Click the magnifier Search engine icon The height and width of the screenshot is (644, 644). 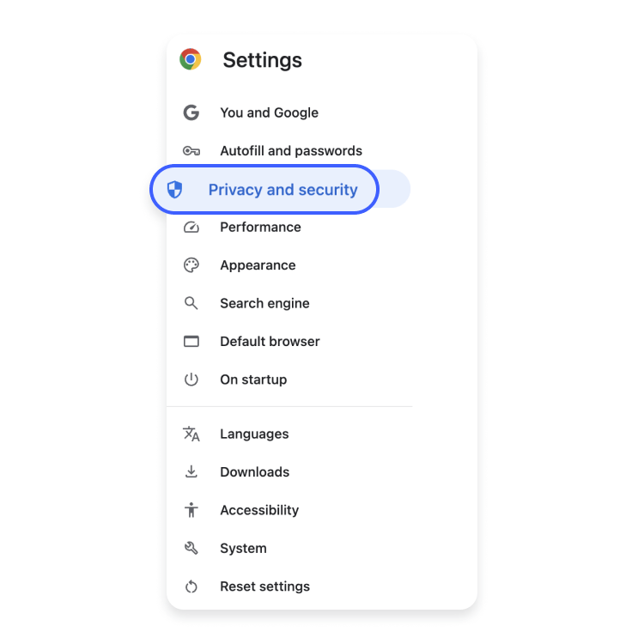coord(191,303)
